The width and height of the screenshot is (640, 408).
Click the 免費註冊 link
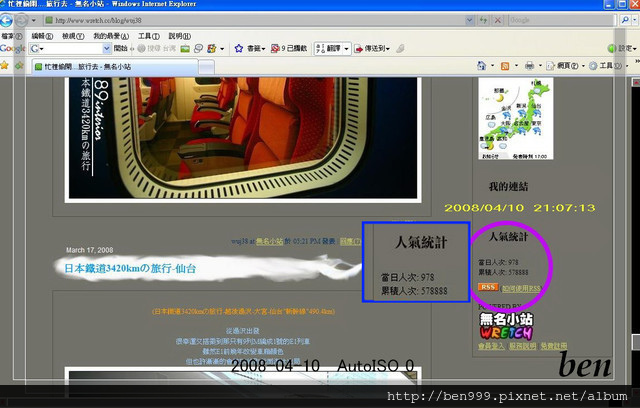click(554, 346)
